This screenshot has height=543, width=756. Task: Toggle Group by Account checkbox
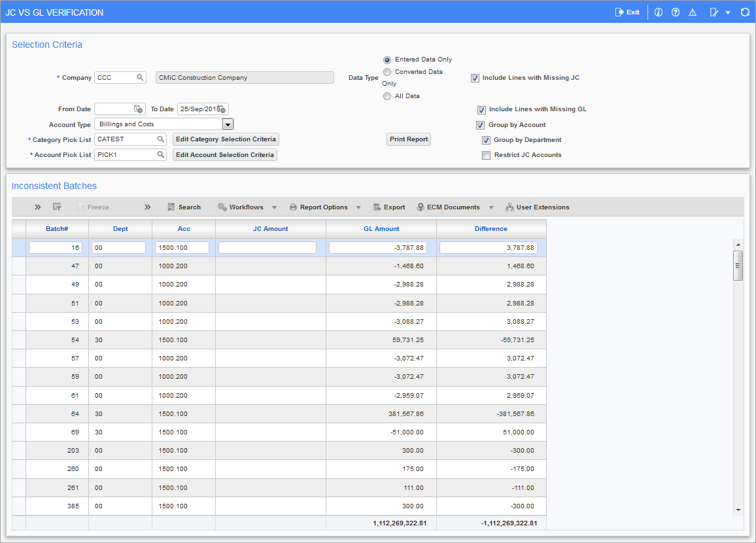tap(480, 125)
